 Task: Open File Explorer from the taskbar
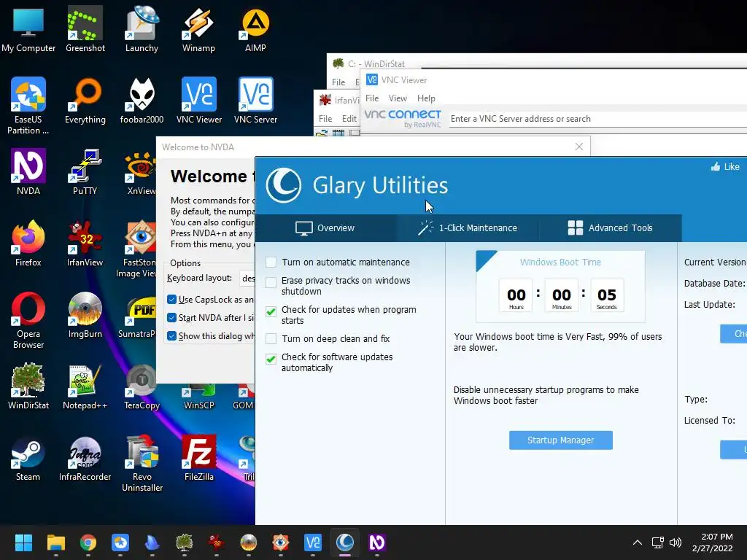[55, 542]
